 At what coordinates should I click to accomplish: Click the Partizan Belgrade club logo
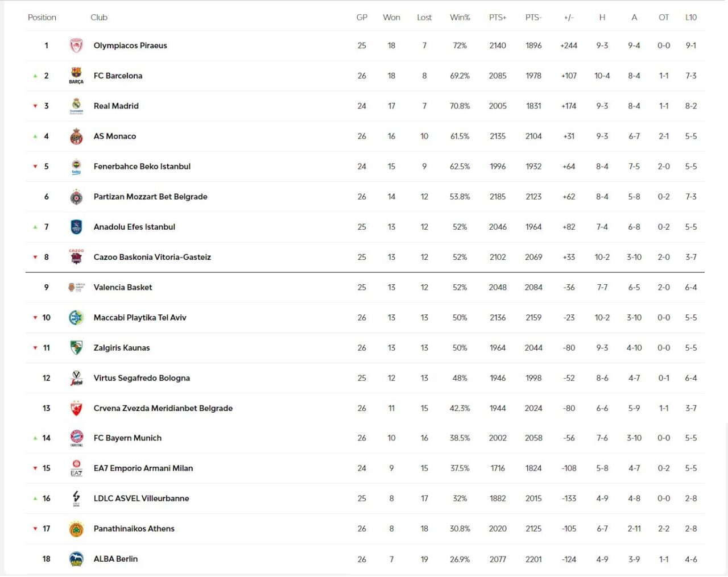pyautogui.click(x=76, y=197)
